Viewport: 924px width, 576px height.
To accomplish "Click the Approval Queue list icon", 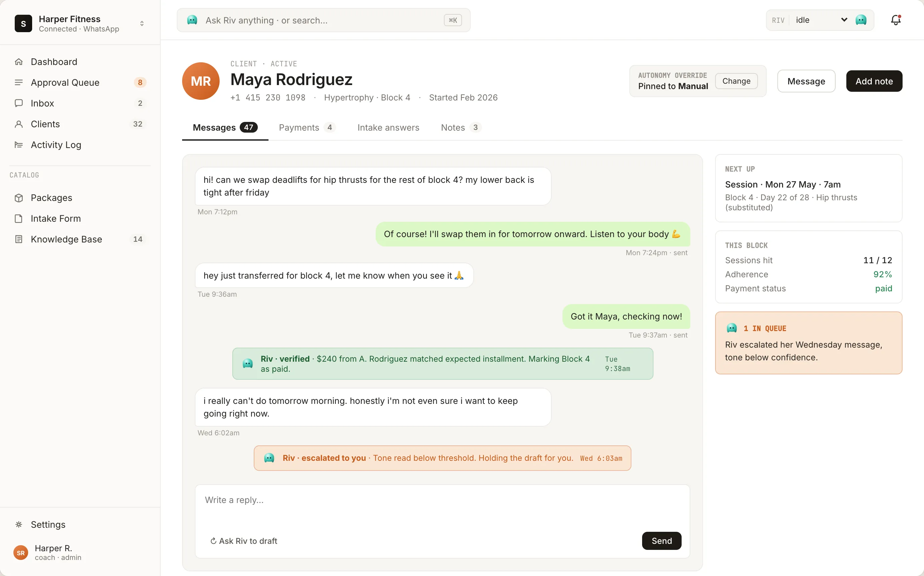I will click(x=19, y=83).
